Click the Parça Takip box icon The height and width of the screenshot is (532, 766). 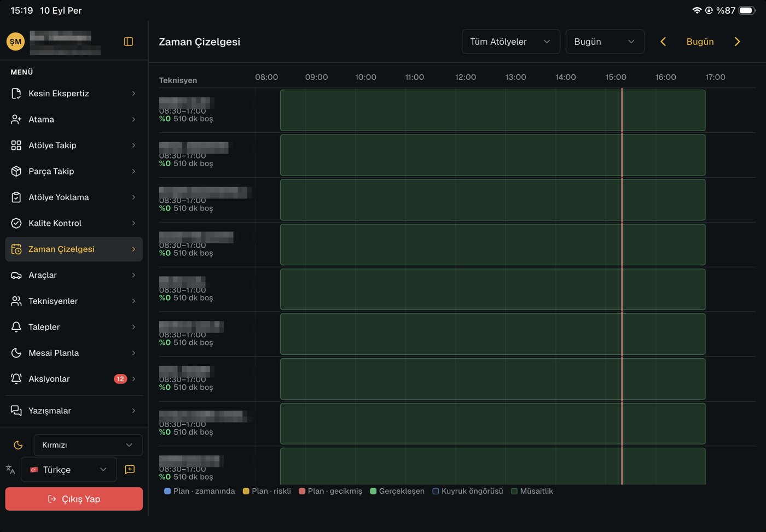(16, 171)
